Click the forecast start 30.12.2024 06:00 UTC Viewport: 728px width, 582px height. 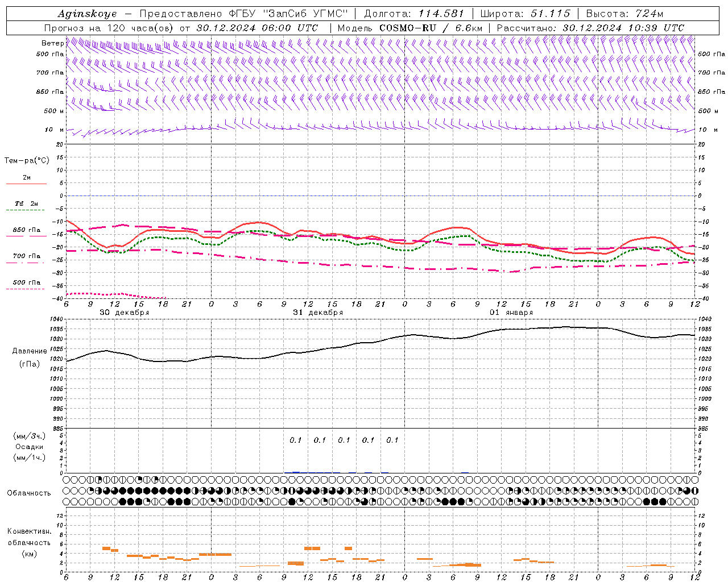click(x=257, y=28)
